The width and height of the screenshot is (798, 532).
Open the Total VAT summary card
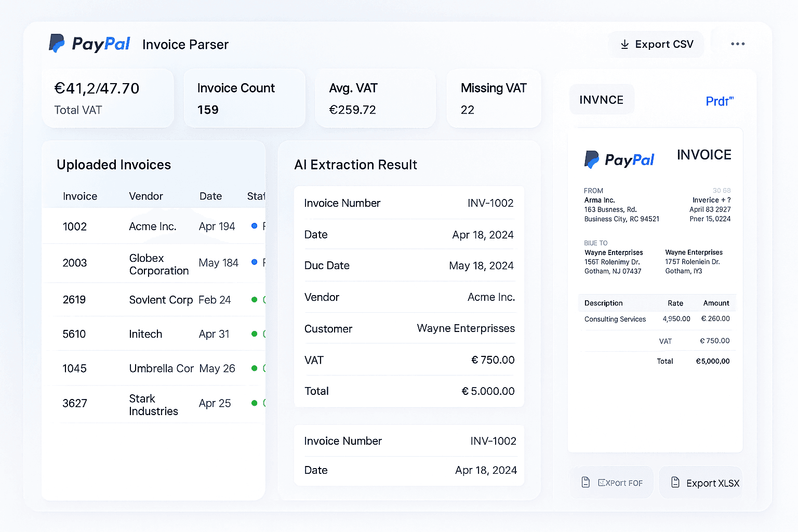click(x=108, y=98)
